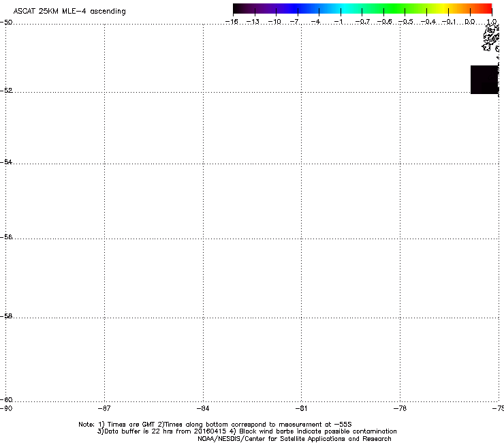
Task: Click the 0.0 colorbar label
Action: pyautogui.click(x=470, y=22)
